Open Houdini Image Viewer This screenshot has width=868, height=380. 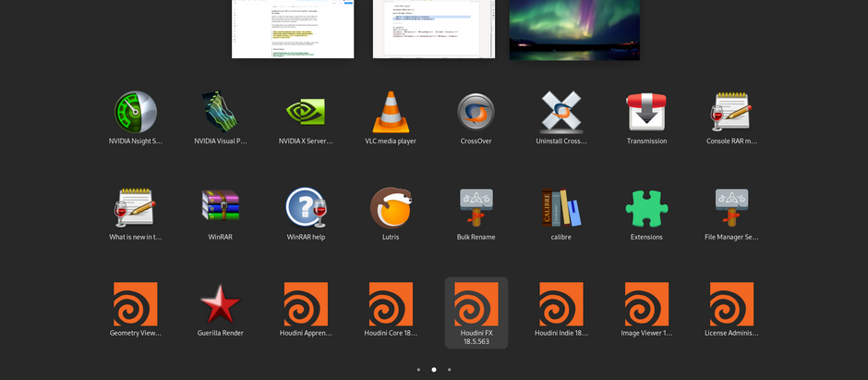click(x=646, y=304)
